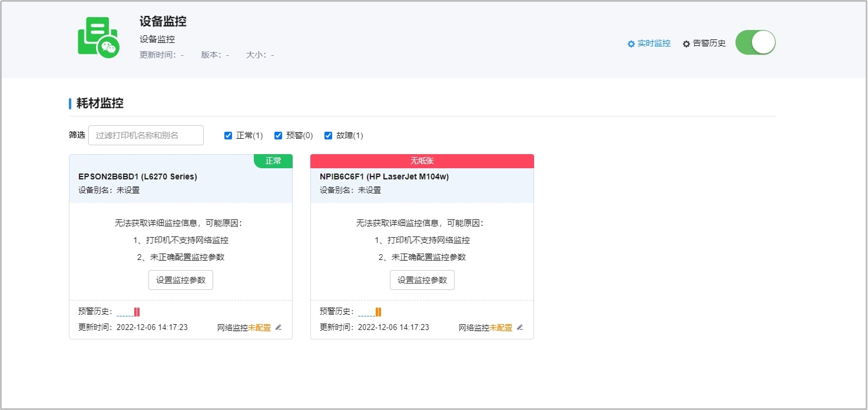Open the 实时监控 view
The width and height of the screenshot is (868, 410).
[x=654, y=44]
